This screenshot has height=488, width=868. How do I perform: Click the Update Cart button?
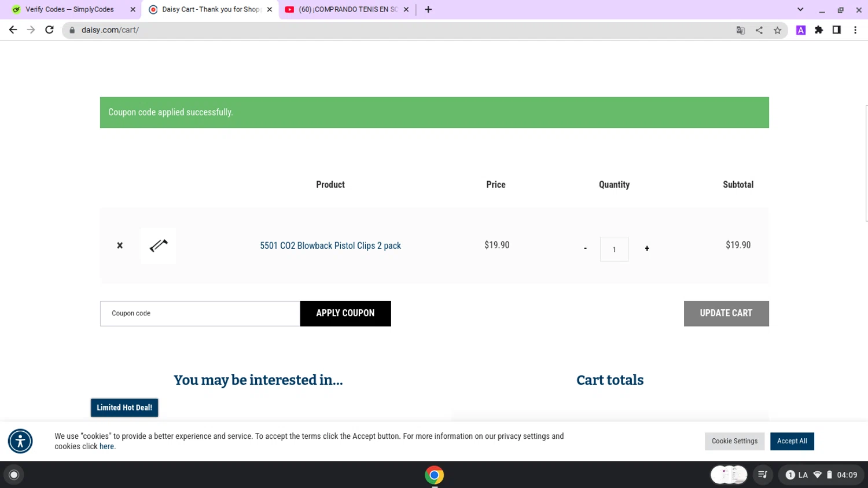point(726,313)
